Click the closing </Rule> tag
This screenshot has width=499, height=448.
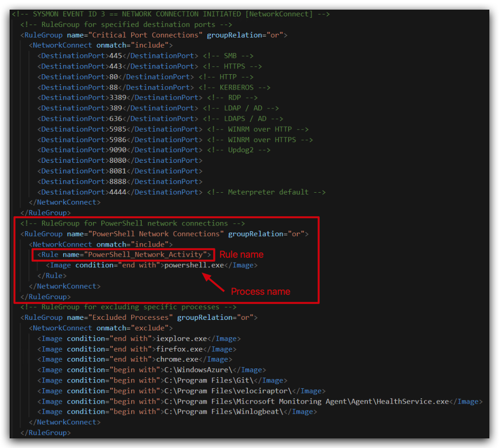pos(52,276)
